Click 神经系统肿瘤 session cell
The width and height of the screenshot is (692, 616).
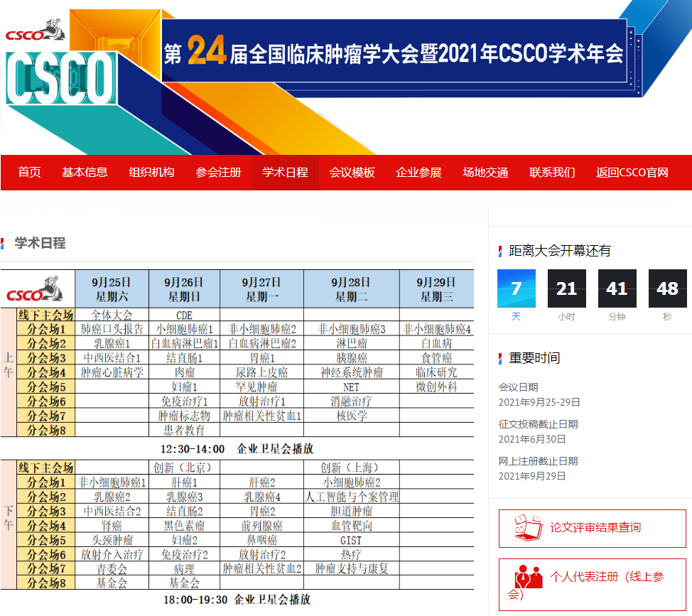tap(351, 372)
